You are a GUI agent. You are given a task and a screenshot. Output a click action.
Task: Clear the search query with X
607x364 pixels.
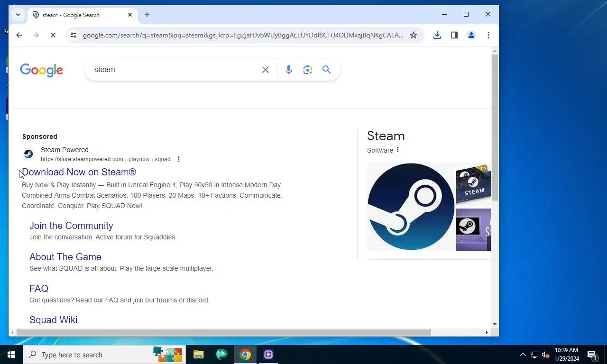pos(266,70)
